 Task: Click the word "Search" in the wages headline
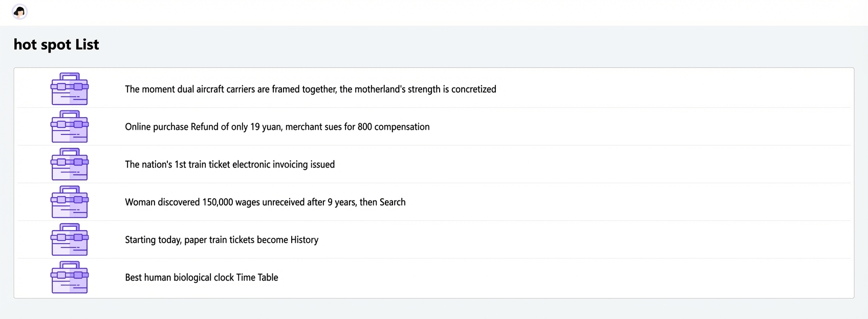coord(393,202)
